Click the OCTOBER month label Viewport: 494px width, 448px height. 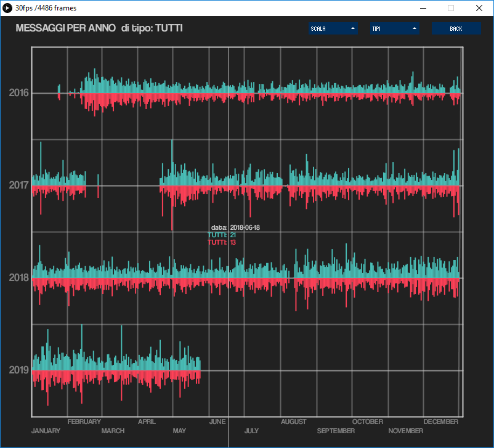click(x=367, y=422)
